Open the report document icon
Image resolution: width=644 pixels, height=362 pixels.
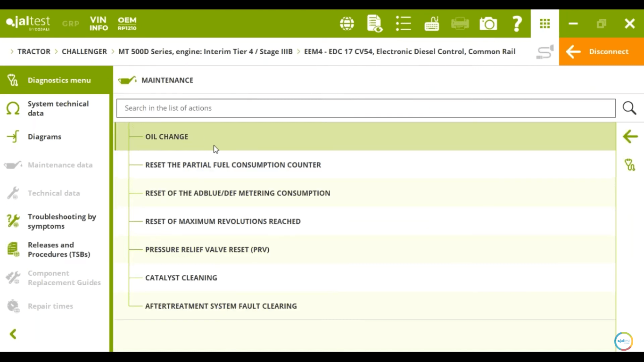tap(375, 24)
